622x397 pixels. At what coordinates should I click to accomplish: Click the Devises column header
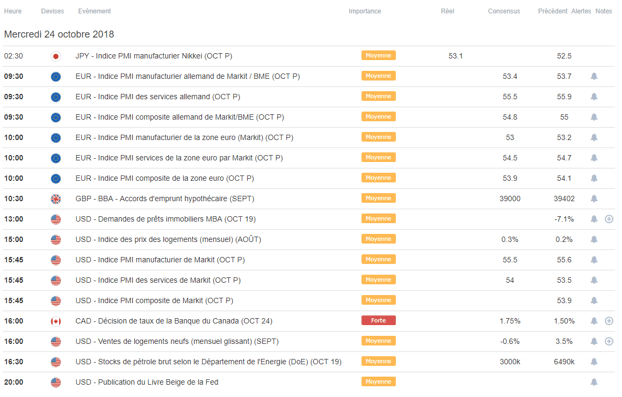coord(52,11)
